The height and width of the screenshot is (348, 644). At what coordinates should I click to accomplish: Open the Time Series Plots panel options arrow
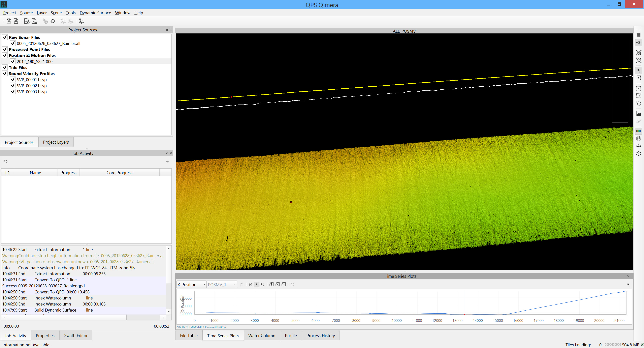(628, 284)
